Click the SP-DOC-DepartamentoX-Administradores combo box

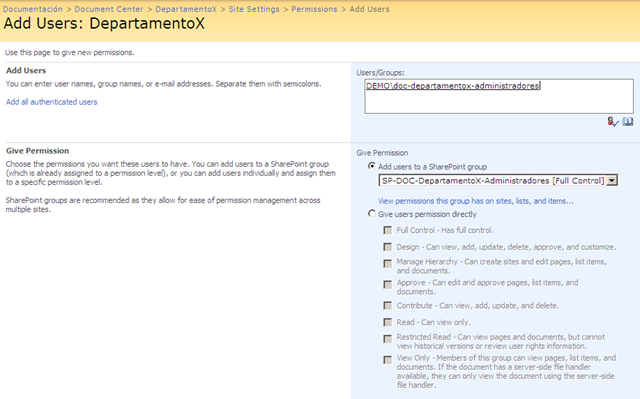pyautogui.click(x=498, y=180)
